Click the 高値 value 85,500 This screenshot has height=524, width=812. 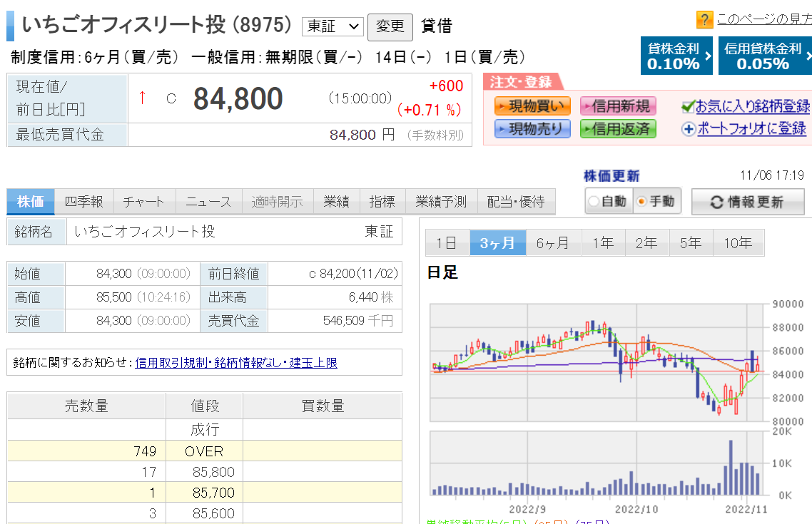(x=114, y=297)
